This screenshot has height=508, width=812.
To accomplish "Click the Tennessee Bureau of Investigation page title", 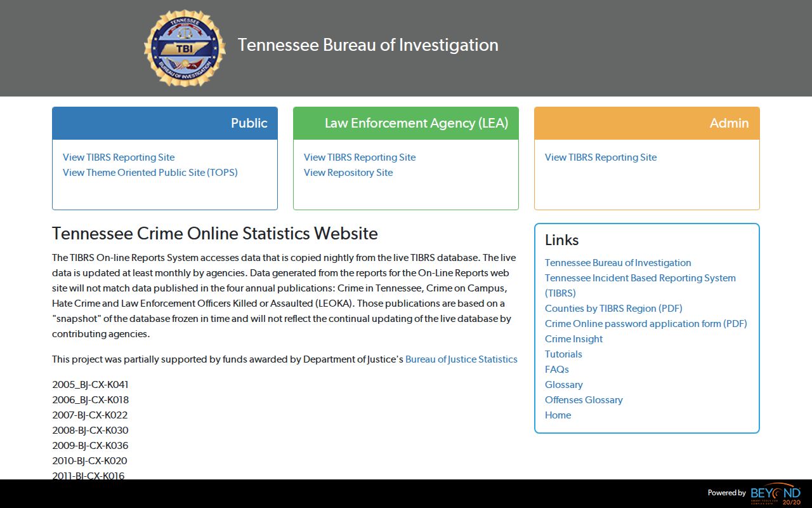I will coord(368,45).
